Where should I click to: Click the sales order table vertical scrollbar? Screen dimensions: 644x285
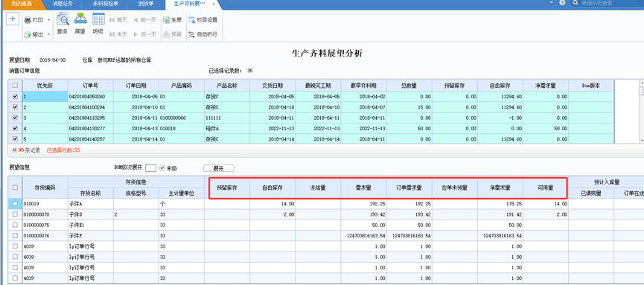coord(641,112)
